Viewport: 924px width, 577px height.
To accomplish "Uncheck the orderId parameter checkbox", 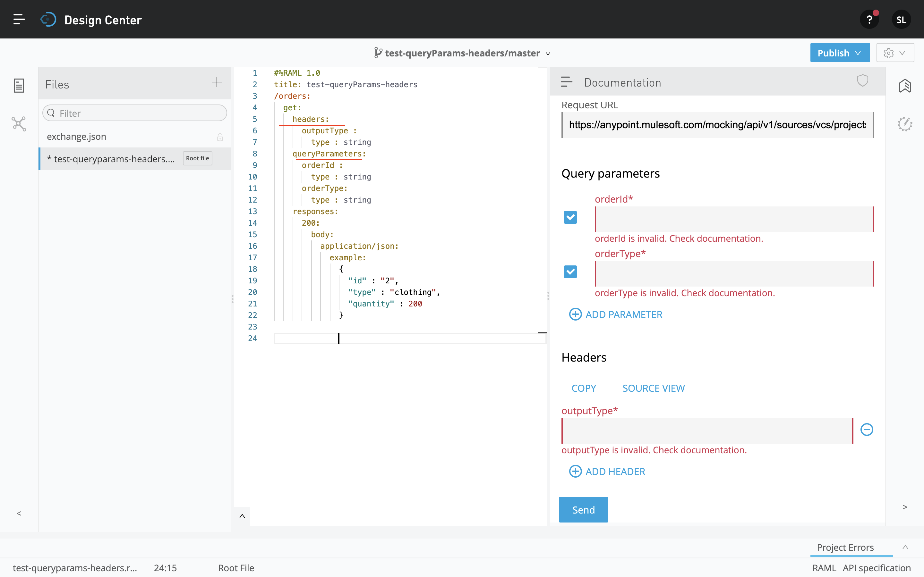I will click(x=570, y=218).
